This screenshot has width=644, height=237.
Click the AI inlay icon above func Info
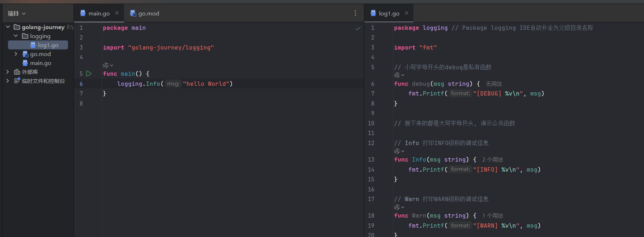coord(397,151)
